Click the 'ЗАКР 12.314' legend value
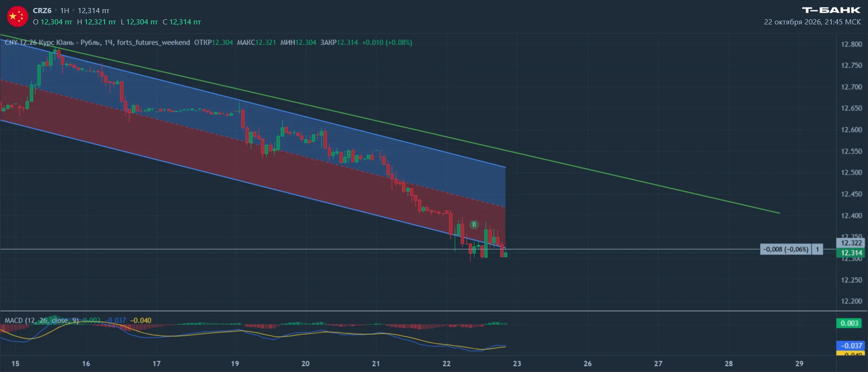Screen dimensions: 868x372 [x=339, y=42]
